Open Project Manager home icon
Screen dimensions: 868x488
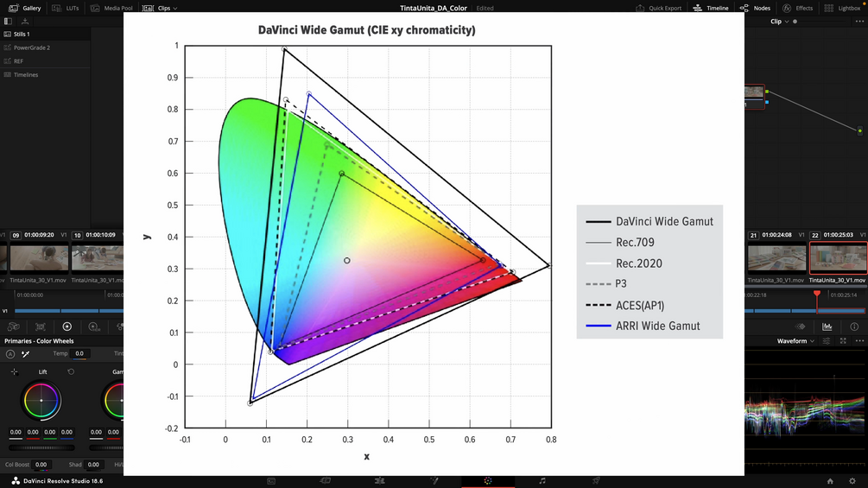click(830, 481)
